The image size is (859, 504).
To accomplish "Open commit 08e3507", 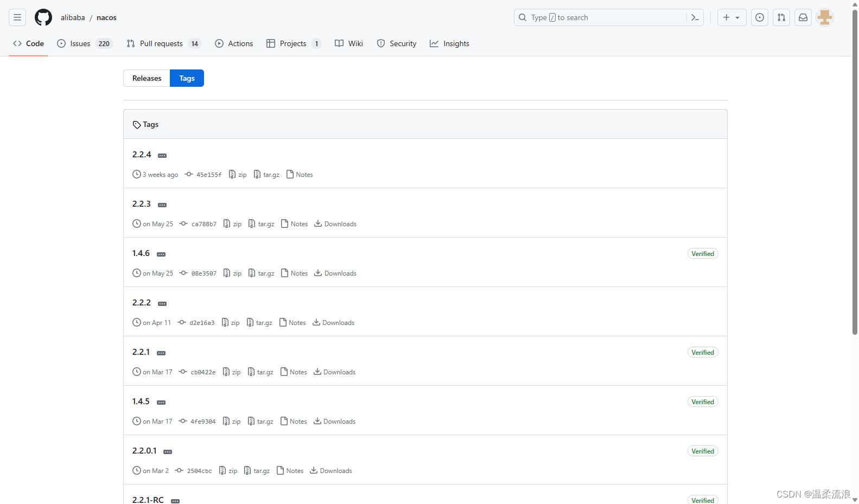I will [198, 273].
